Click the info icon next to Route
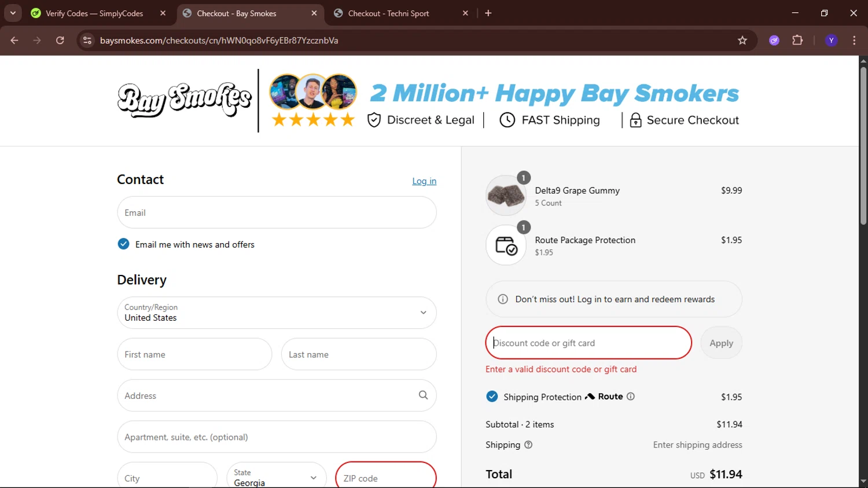This screenshot has width=868, height=488. 631,397
